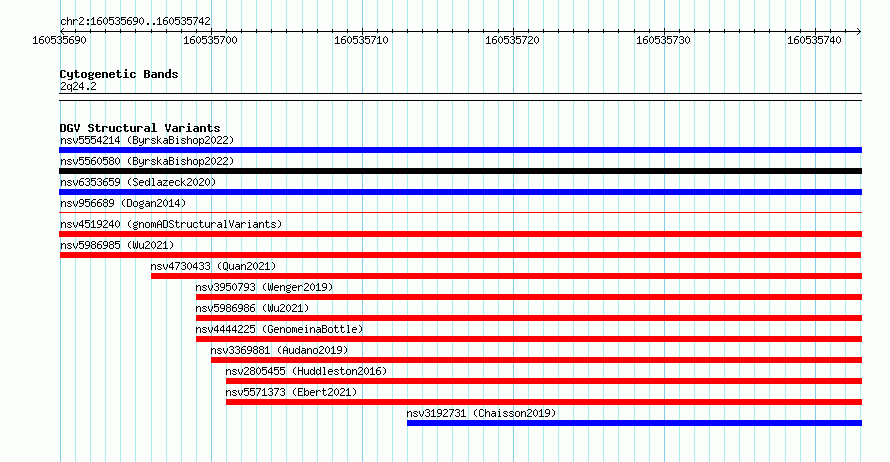
Task: Click the 160535730 ruler position
Action: coord(664,40)
